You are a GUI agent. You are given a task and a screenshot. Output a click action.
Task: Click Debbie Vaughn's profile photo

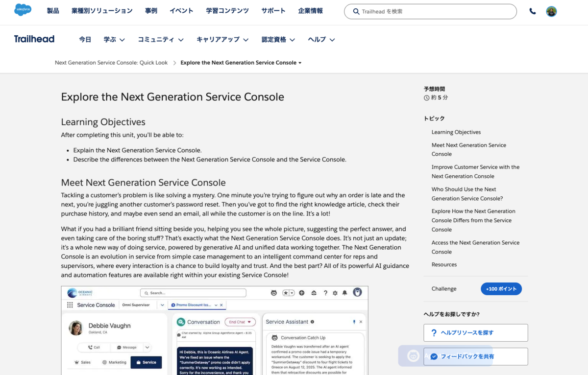pyautogui.click(x=75, y=328)
